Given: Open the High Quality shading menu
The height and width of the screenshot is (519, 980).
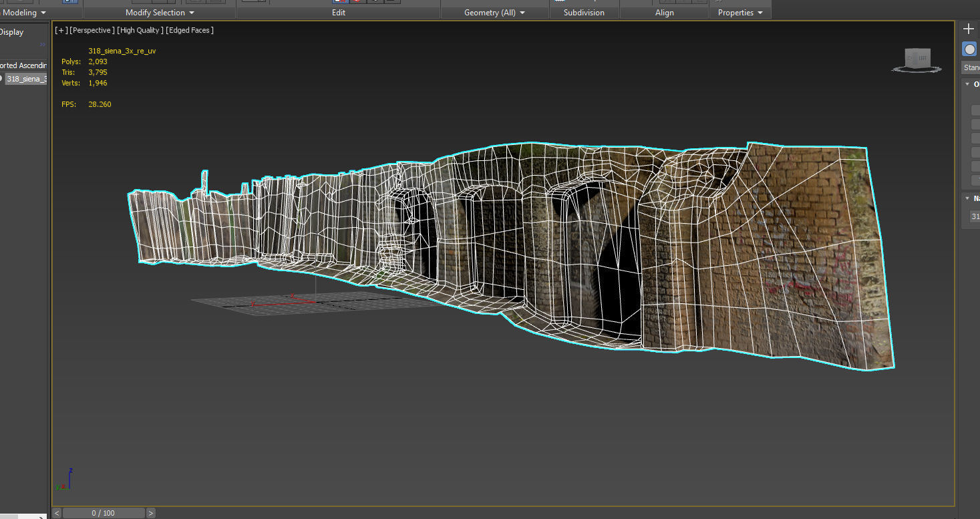Looking at the screenshot, I should pyautogui.click(x=140, y=30).
